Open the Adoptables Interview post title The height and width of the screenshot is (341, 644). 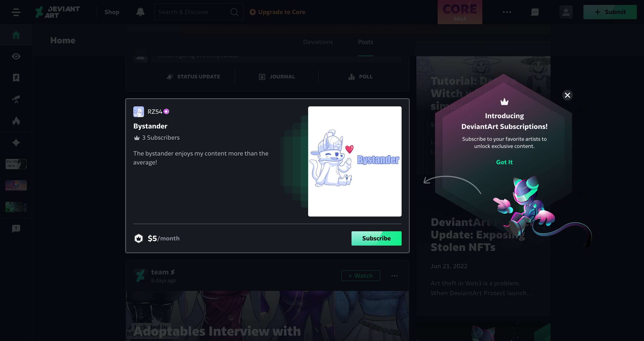pos(217,331)
